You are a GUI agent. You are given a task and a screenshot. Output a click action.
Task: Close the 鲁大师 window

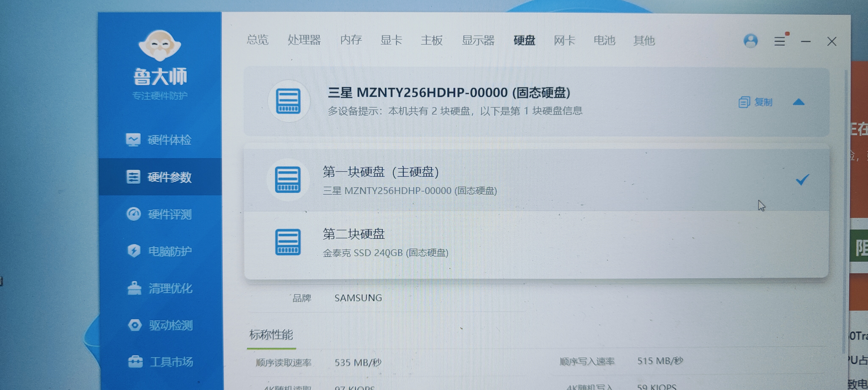[832, 42]
